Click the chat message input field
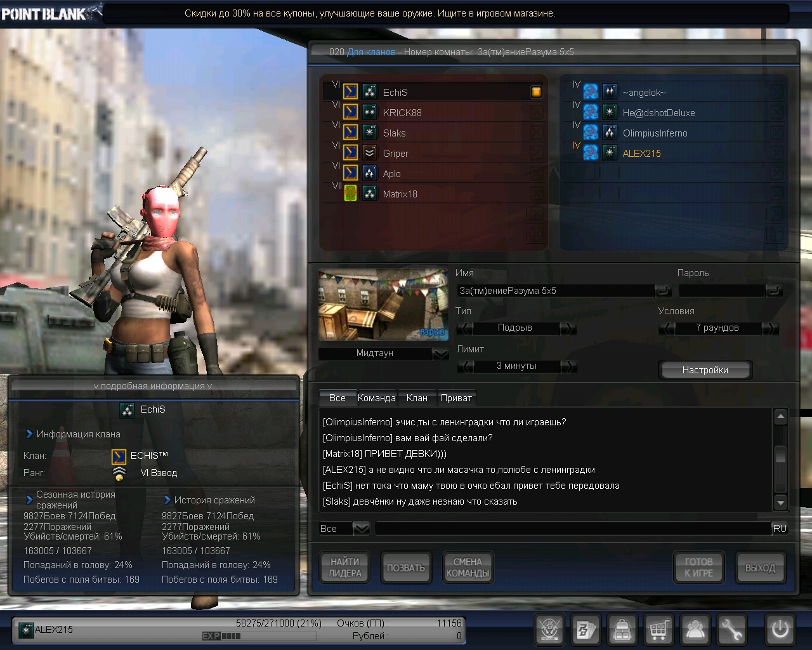This screenshot has height=650, width=812. [x=571, y=528]
